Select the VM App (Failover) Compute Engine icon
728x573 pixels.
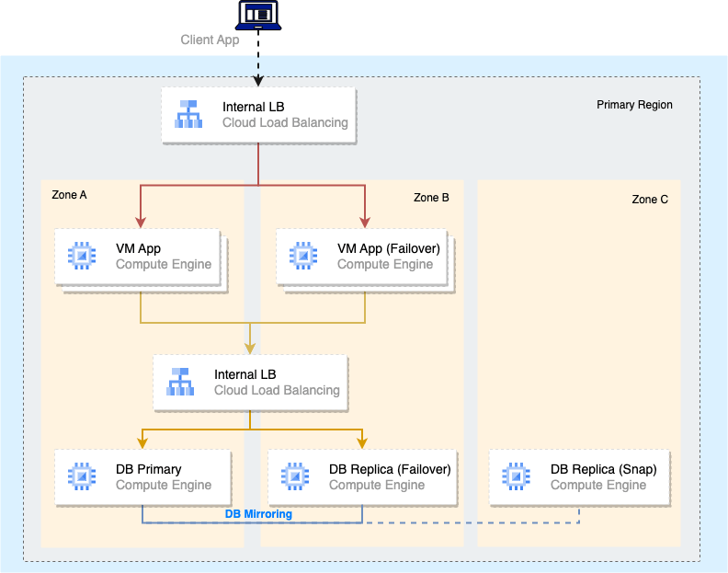(x=303, y=256)
